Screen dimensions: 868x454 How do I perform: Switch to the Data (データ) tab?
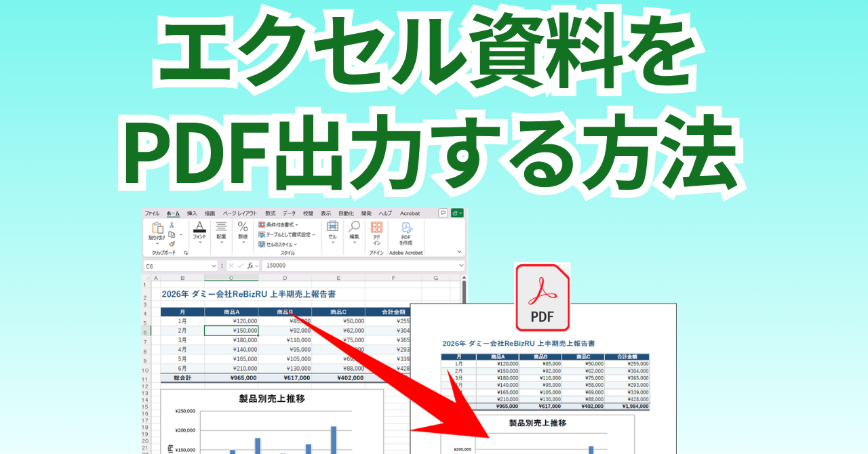click(x=289, y=213)
